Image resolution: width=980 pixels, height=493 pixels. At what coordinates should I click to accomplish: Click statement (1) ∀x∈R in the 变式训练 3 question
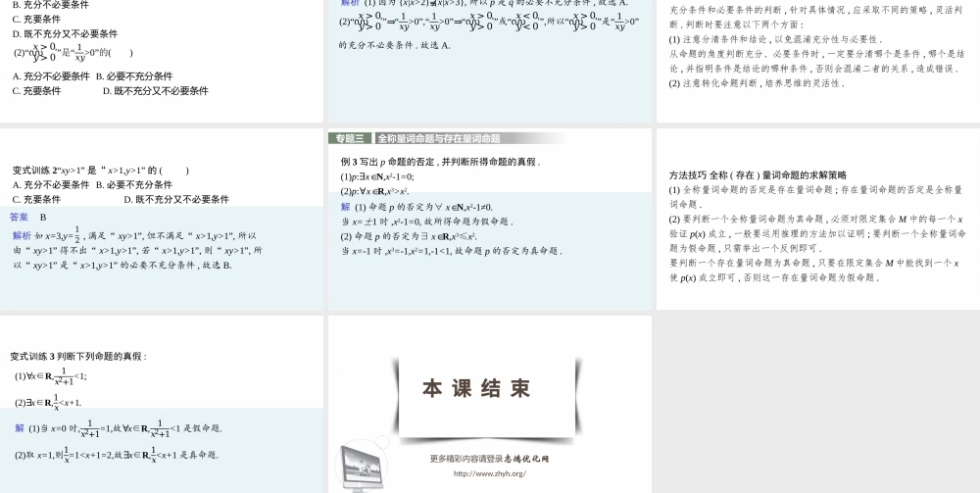51,375
